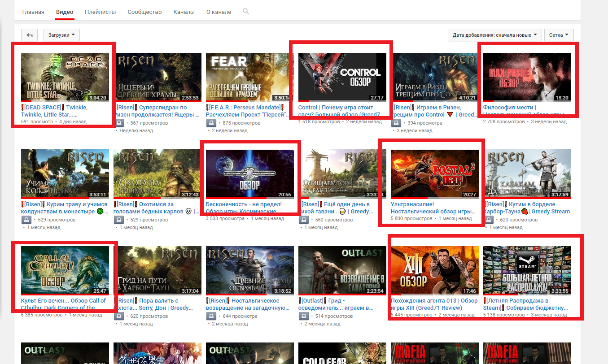The width and height of the screenshot is (608, 364).
Task: Open the Control Обзор video thumbnail
Action: (342, 78)
